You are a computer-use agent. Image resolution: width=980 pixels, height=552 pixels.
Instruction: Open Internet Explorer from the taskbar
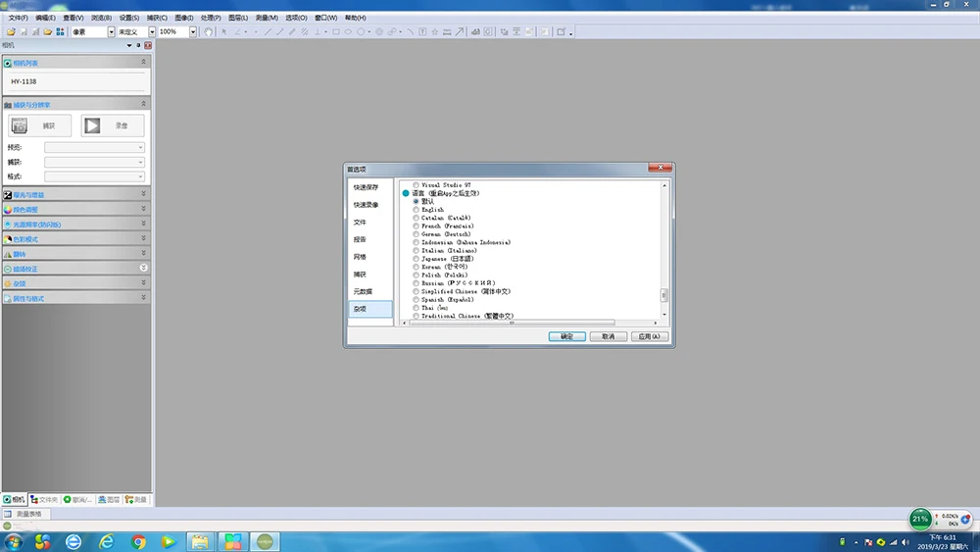click(x=106, y=541)
